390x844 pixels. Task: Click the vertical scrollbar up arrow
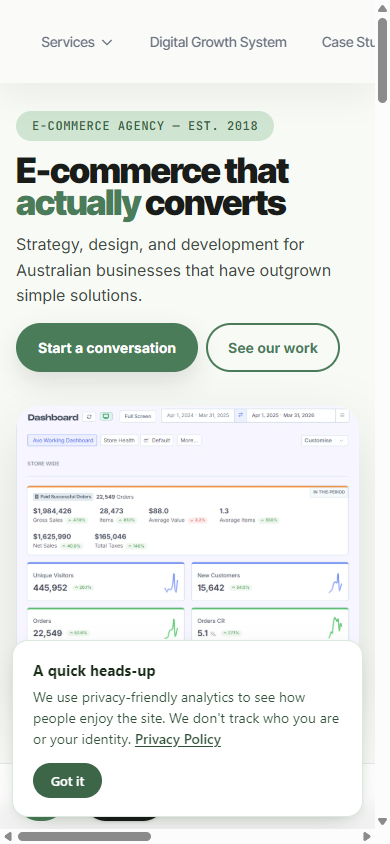[x=382, y=9]
